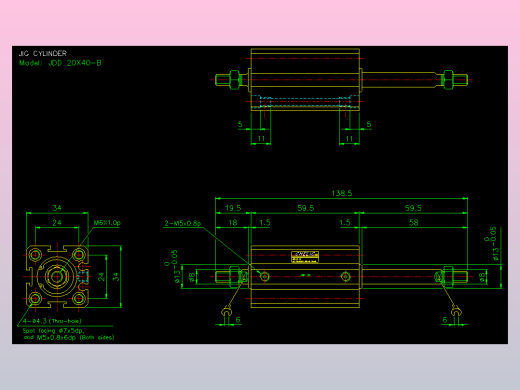
Task: Select the 19.5 dimension value
Action: [233, 208]
